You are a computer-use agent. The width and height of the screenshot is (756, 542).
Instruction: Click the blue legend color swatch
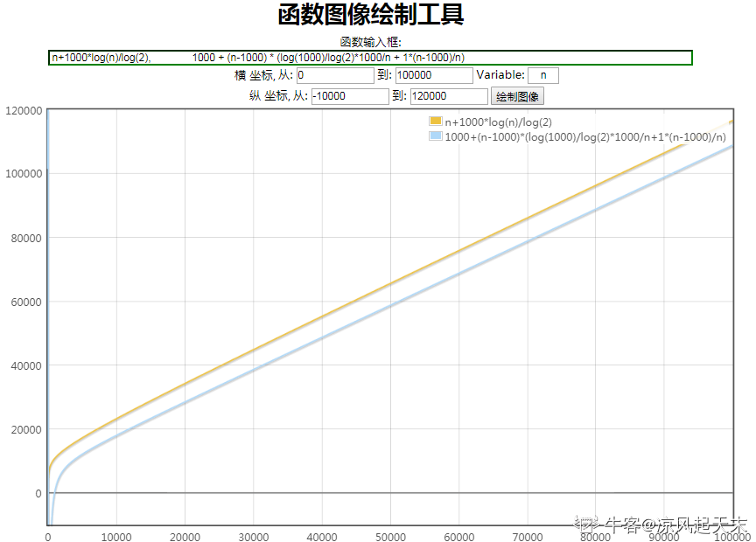436,136
